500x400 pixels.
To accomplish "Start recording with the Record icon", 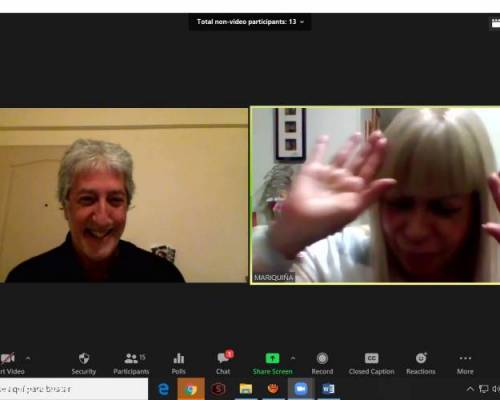I will coord(322,359).
